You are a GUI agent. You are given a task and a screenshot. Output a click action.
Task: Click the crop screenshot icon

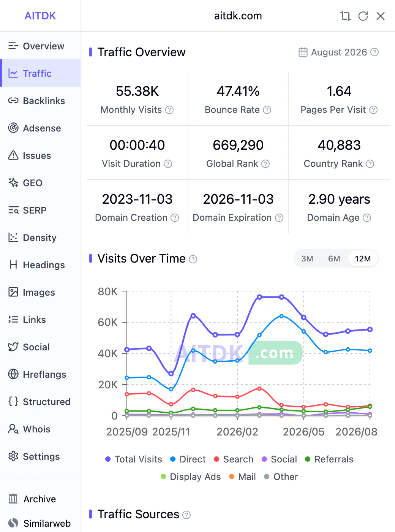point(345,16)
